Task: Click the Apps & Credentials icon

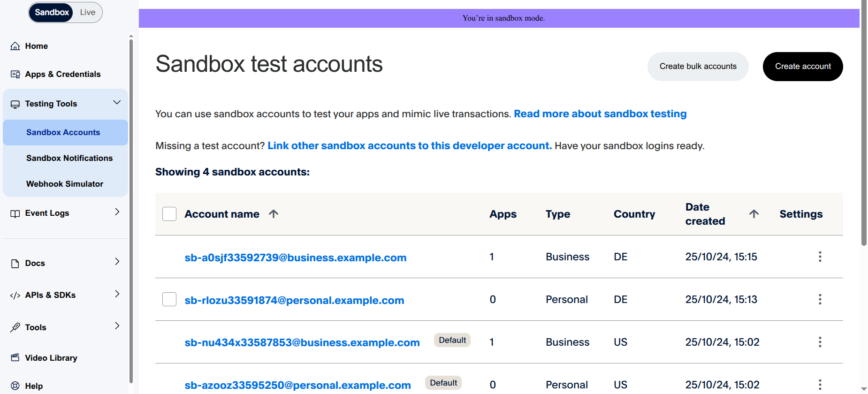Action: tap(15, 74)
